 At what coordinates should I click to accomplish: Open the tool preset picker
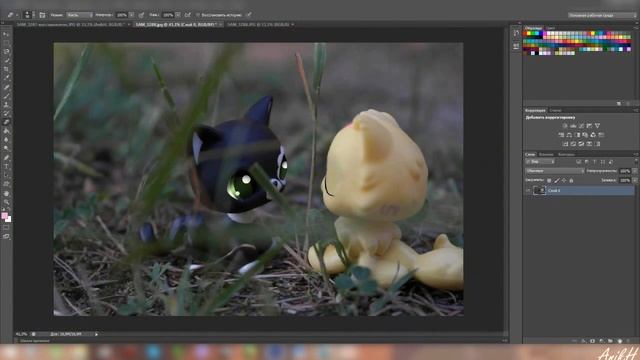pos(12,15)
